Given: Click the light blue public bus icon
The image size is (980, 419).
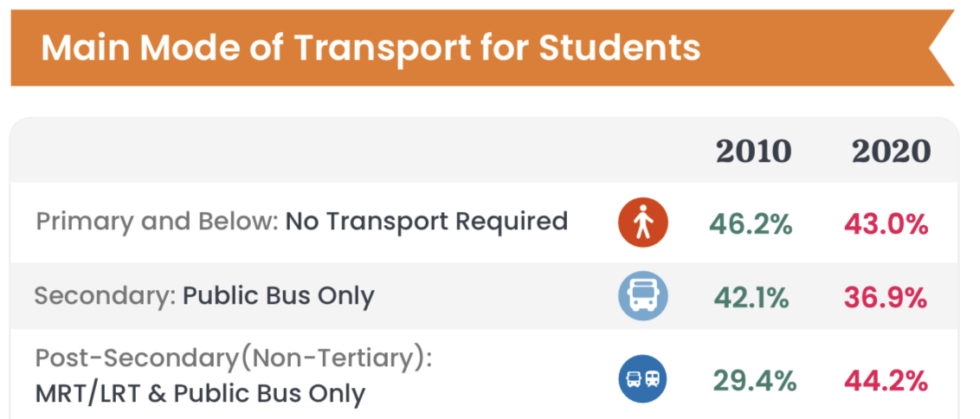Looking at the screenshot, I should (x=642, y=297).
